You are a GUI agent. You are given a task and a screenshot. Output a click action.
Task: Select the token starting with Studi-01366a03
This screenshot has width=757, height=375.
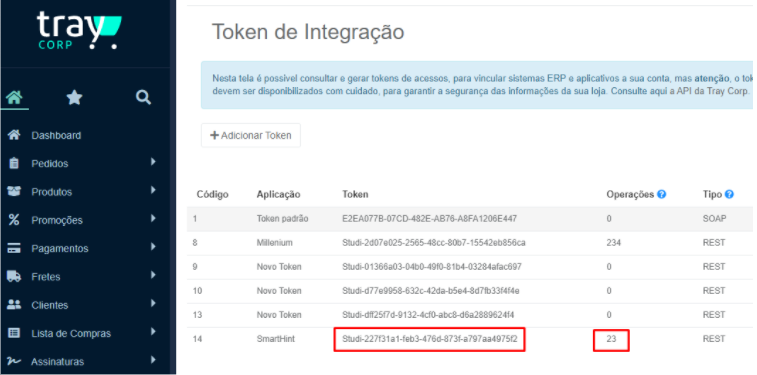click(432, 267)
